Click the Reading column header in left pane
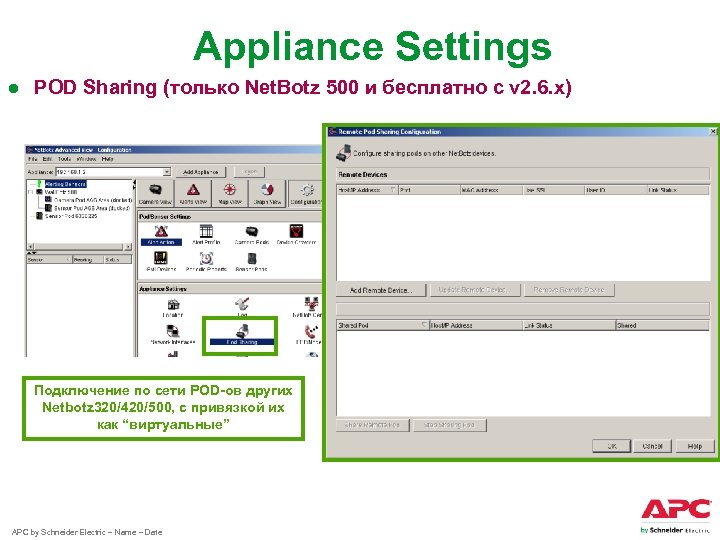The width and height of the screenshot is (720, 540). 88,260
